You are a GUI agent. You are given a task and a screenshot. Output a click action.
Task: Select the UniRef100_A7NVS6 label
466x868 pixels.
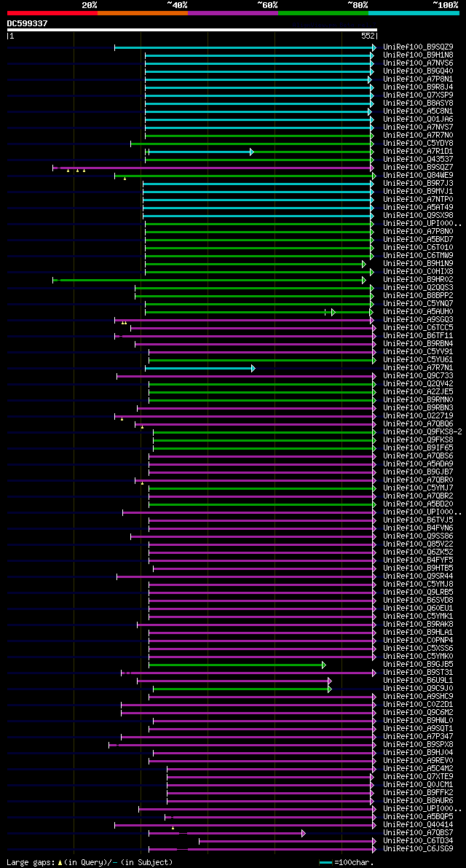point(419,63)
